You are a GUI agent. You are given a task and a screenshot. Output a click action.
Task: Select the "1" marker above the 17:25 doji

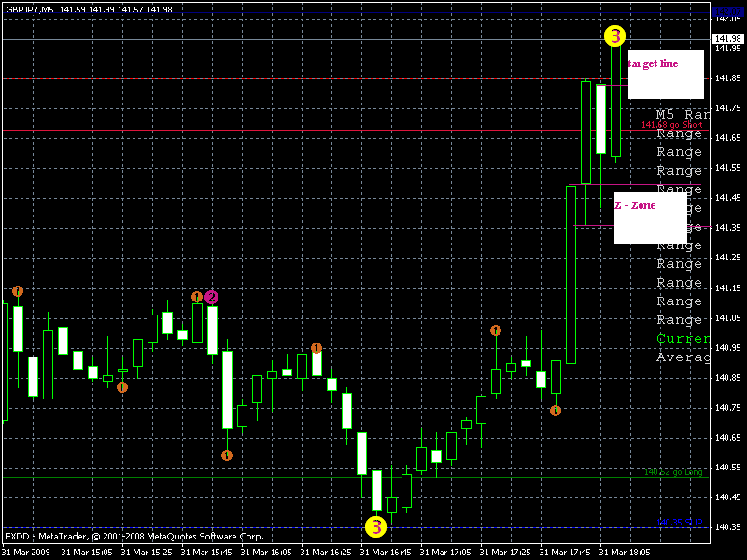coord(496,329)
